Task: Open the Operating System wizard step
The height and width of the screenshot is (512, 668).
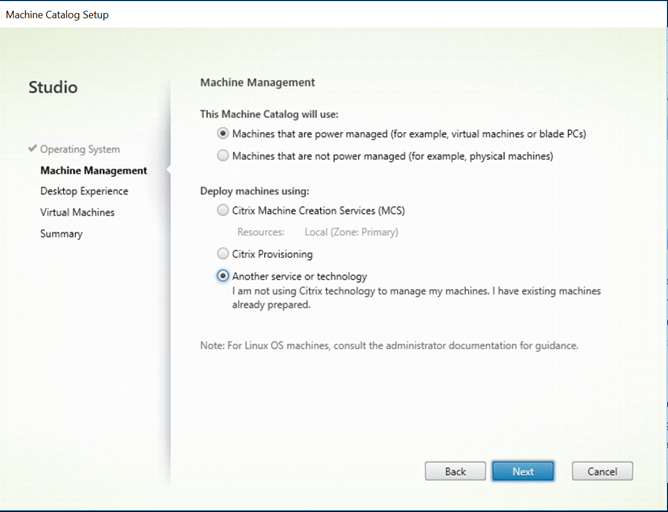Action: coord(80,150)
